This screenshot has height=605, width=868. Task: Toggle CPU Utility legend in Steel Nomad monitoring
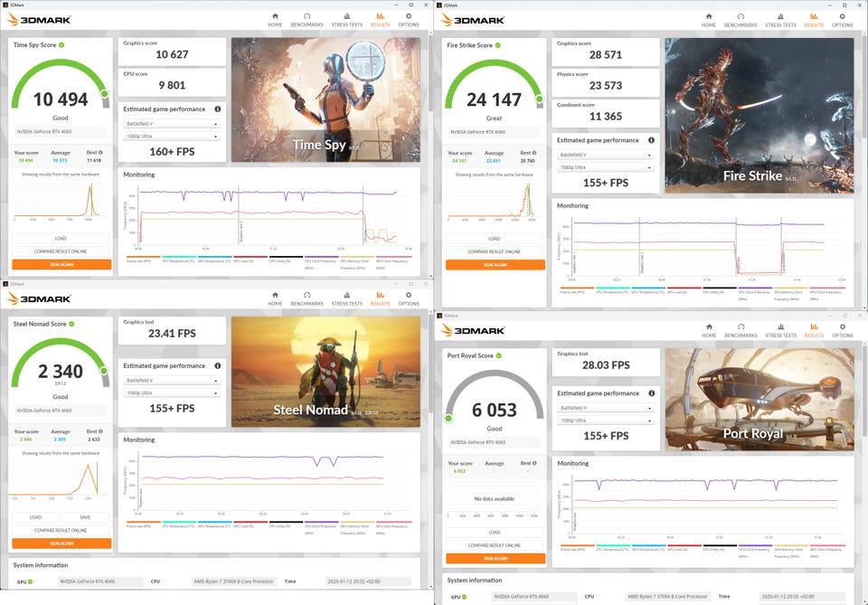pos(287,525)
